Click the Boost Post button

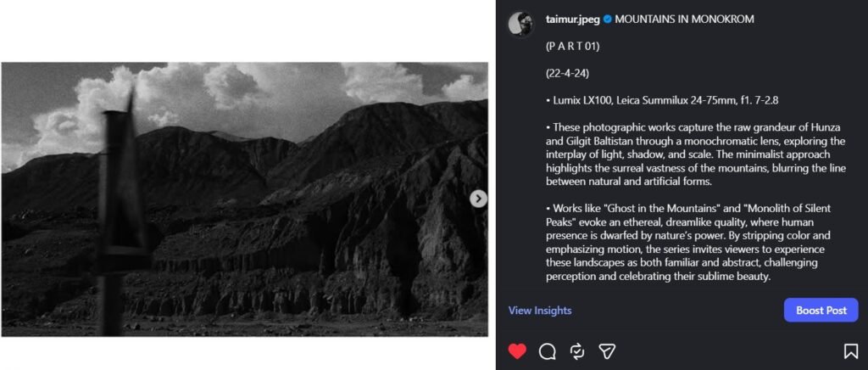coord(821,311)
